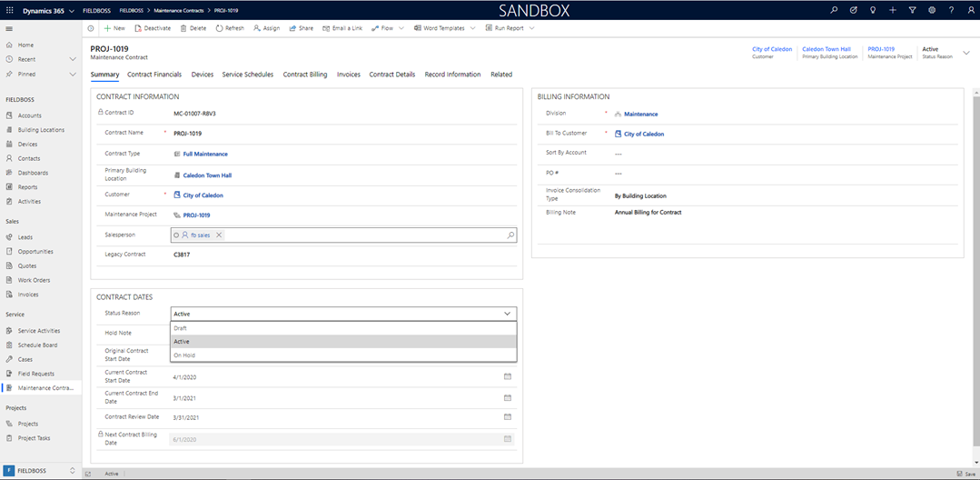The width and height of the screenshot is (980, 480).
Task: Click the Refresh command icon
Action: [x=220, y=28]
